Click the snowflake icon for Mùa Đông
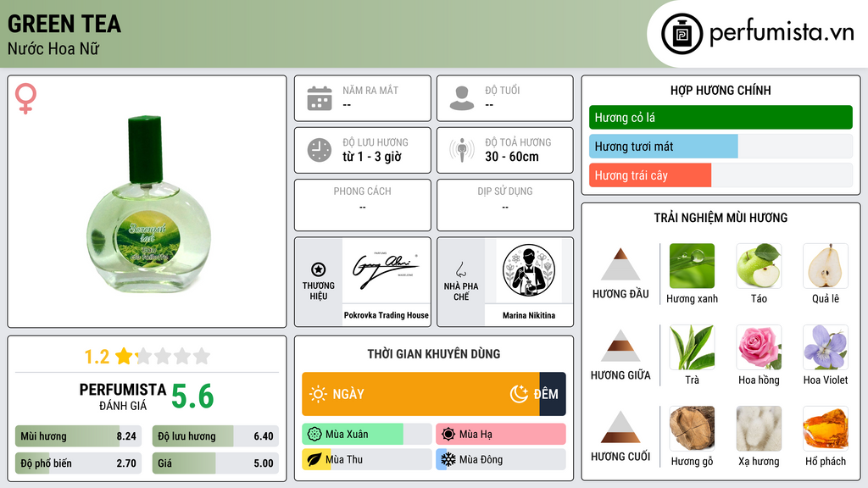 pos(448,459)
